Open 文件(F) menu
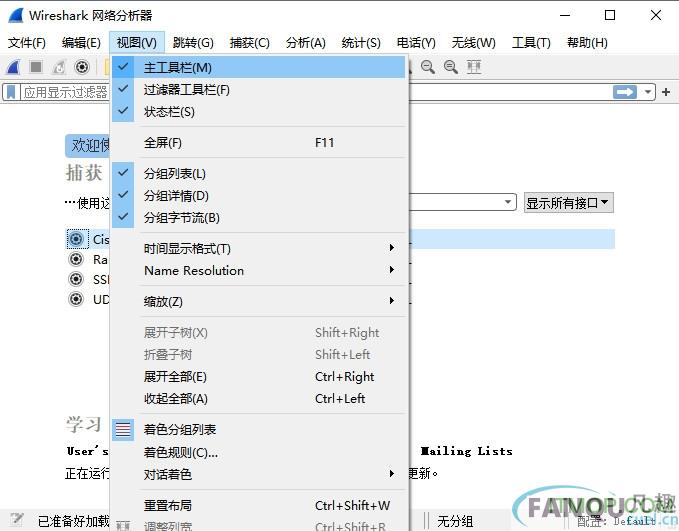The height and width of the screenshot is (531, 679). [x=27, y=42]
